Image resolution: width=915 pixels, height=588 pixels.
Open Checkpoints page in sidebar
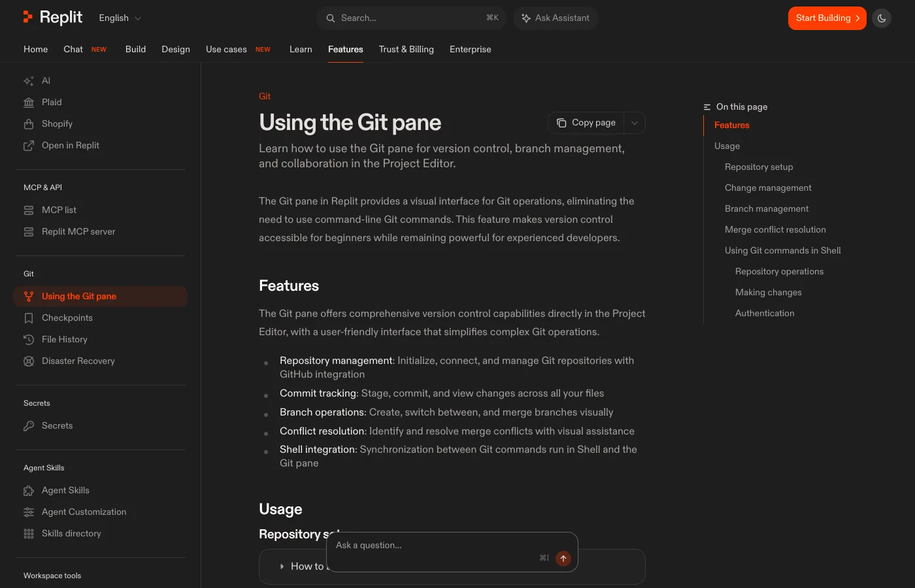click(100, 318)
